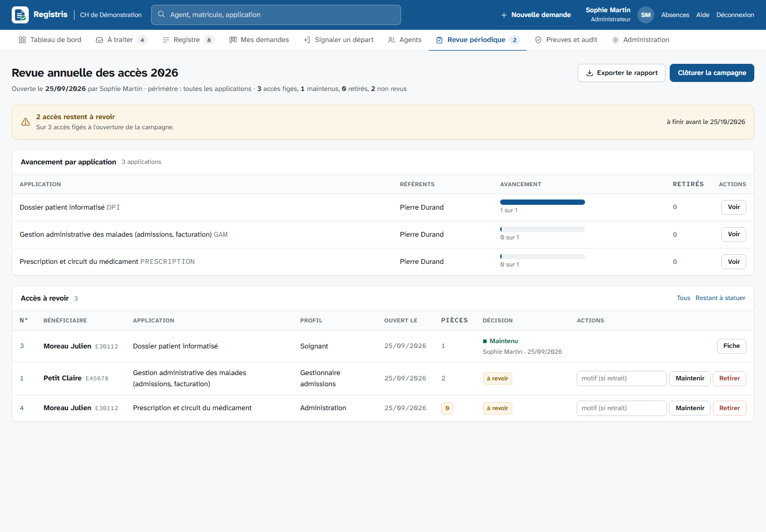Click the Preuves et audit shield icon

[x=538, y=40]
